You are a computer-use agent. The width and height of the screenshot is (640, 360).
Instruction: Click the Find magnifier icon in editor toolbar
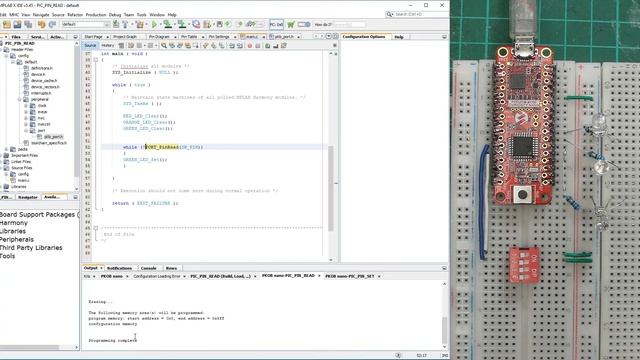[x=164, y=46]
